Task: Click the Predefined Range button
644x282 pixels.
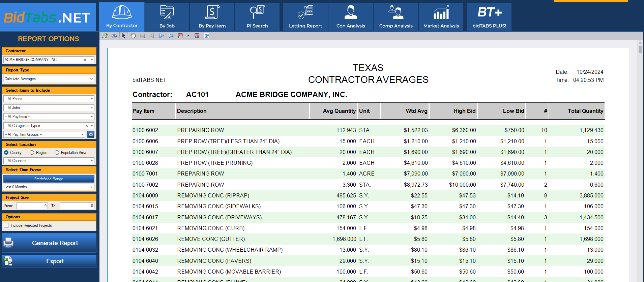Action: pyautogui.click(x=49, y=179)
